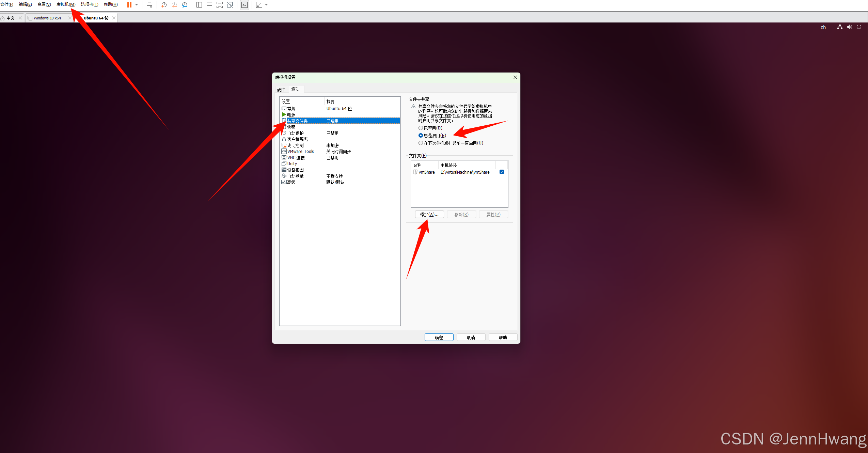Screen dimensions: 868x453
Task: Select 在下次关机或挂起前一直启用 radio option
Action: (421, 143)
